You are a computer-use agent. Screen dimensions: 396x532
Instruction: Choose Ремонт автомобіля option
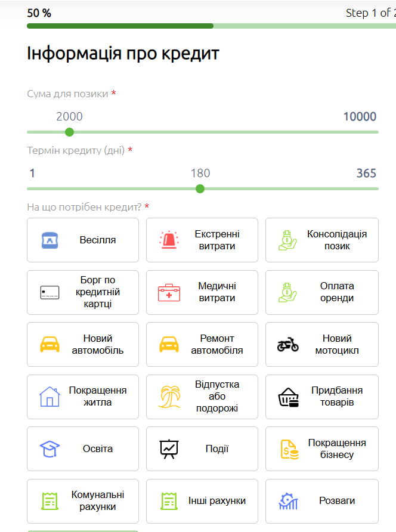(x=202, y=344)
